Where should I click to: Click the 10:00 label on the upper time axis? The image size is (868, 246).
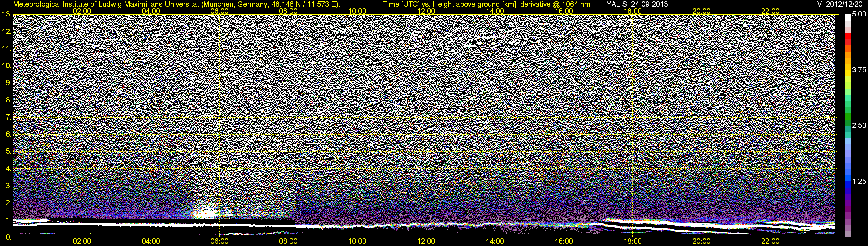coord(357,11)
